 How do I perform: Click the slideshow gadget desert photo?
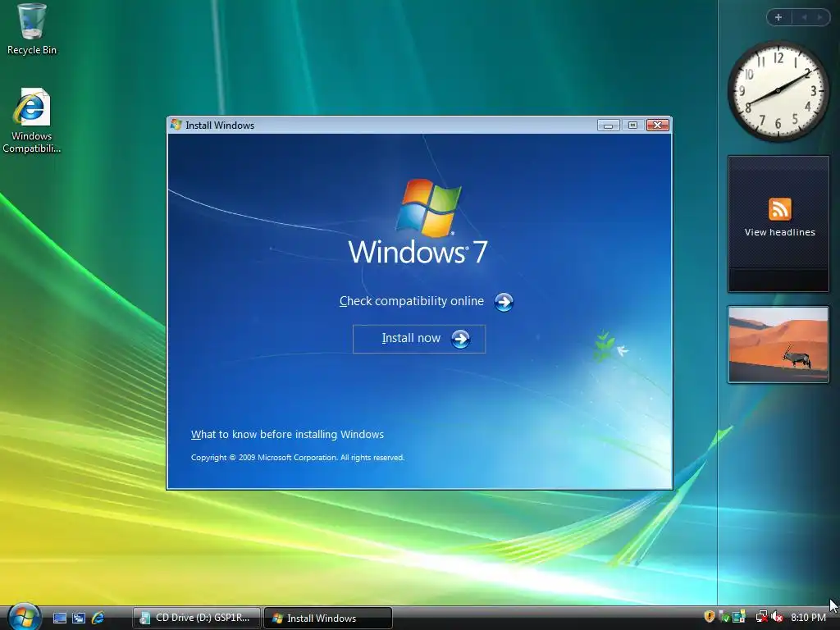pyautogui.click(x=778, y=345)
